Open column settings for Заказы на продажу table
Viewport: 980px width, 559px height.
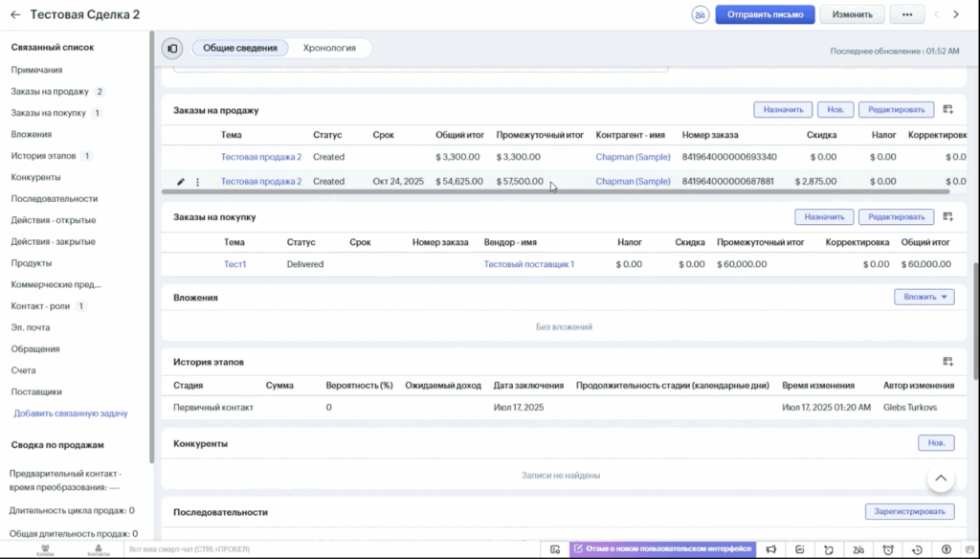[947, 110]
